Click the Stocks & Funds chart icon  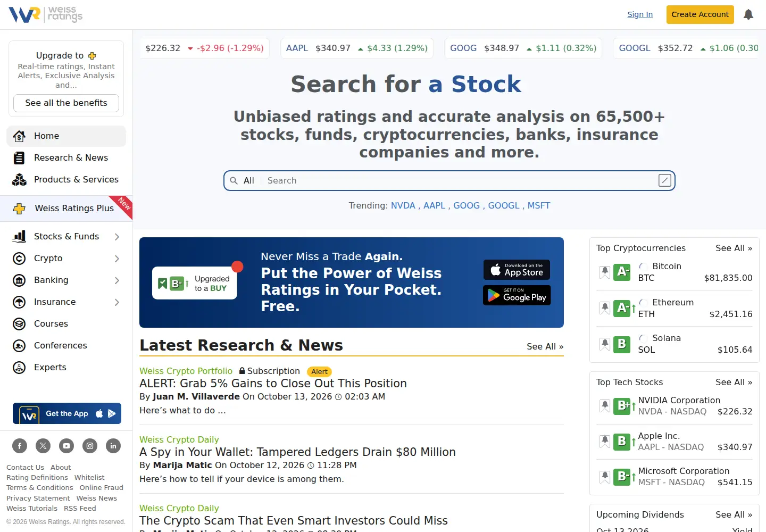tap(19, 236)
